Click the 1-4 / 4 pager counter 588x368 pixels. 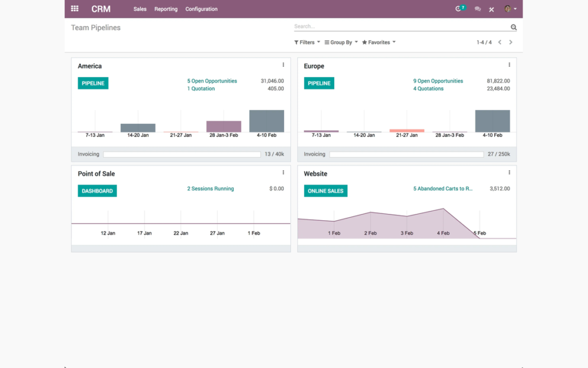[483, 43]
